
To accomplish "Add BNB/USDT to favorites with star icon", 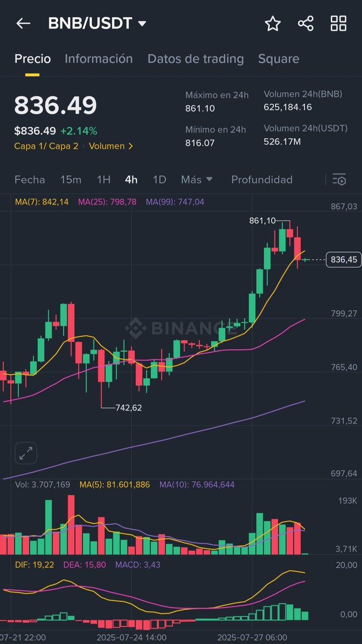I will pyautogui.click(x=272, y=24).
